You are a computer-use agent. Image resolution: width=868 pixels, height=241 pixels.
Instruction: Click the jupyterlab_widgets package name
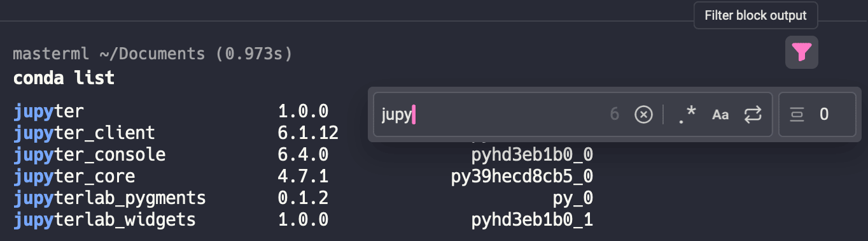104,220
